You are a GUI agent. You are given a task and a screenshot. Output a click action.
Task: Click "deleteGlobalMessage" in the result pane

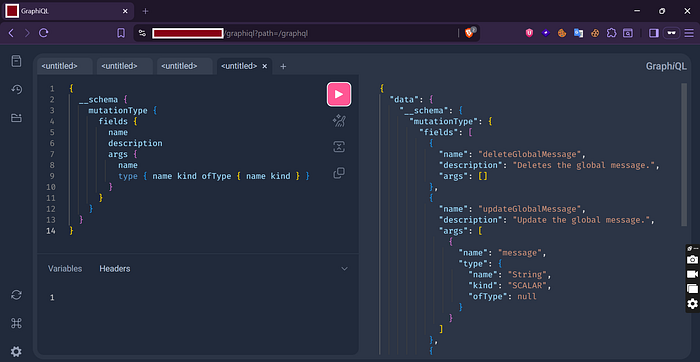pyautogui.click(x=531, y=154)
